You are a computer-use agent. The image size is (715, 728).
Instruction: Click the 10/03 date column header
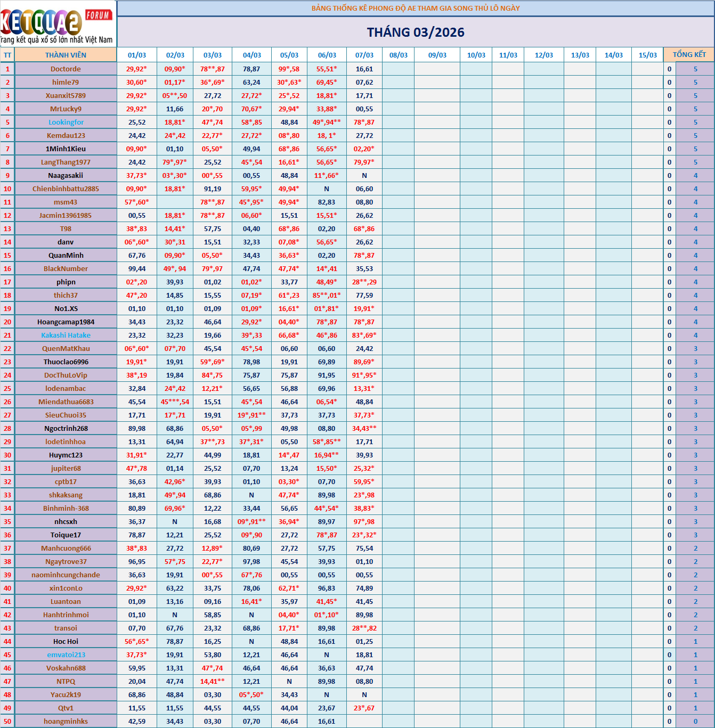[x=476, y=55]
